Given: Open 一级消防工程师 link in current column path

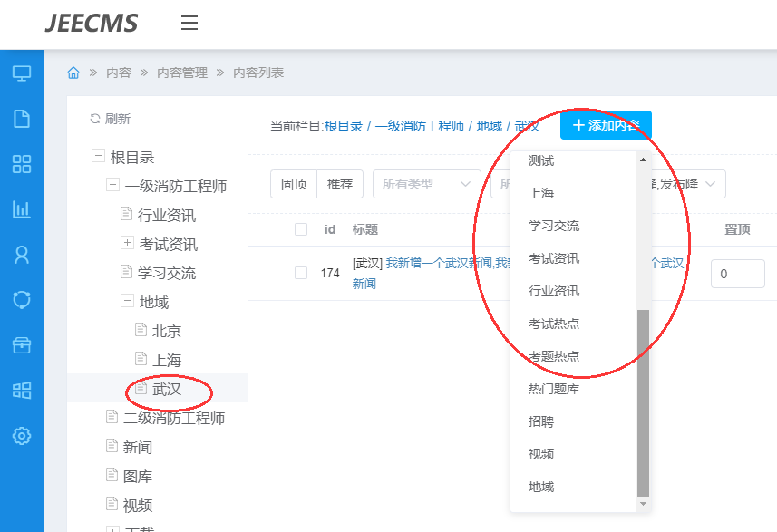Looking at the screenshot, I should coord(419,126).
